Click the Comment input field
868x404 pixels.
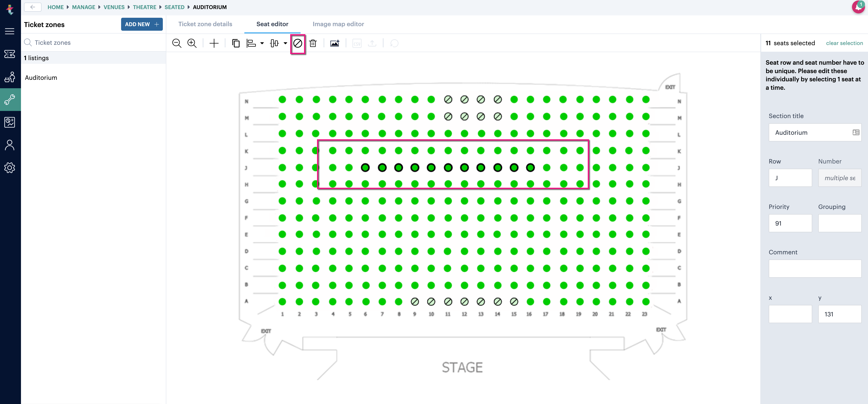(x=815, y=269)
